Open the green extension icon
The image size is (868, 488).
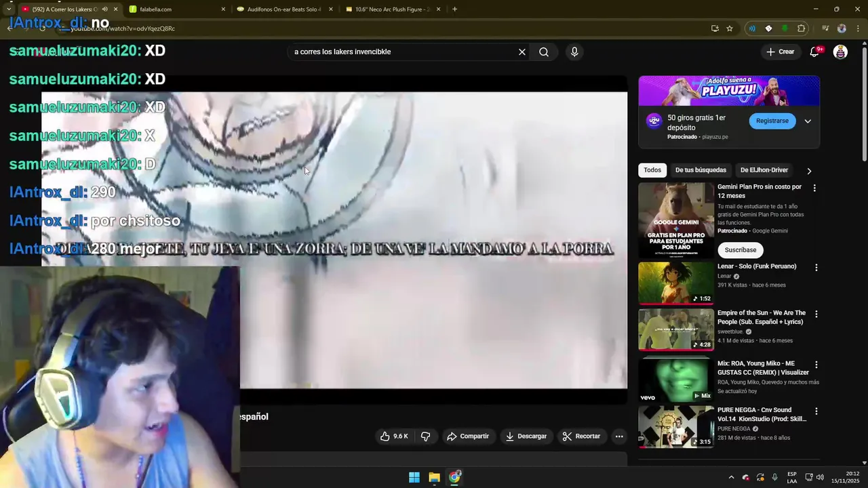(x=785, y=28)
